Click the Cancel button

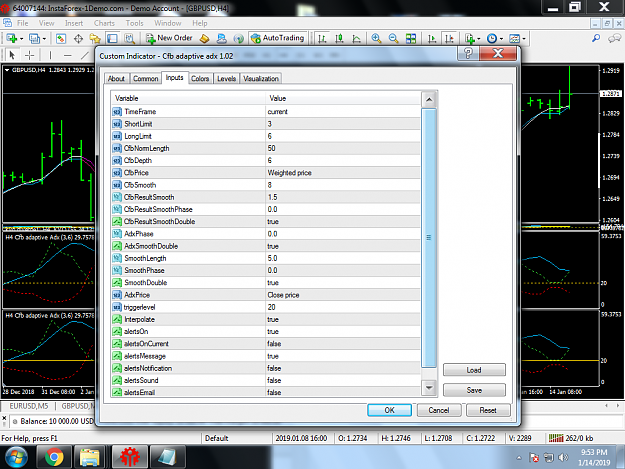click(x=439, y=410)
